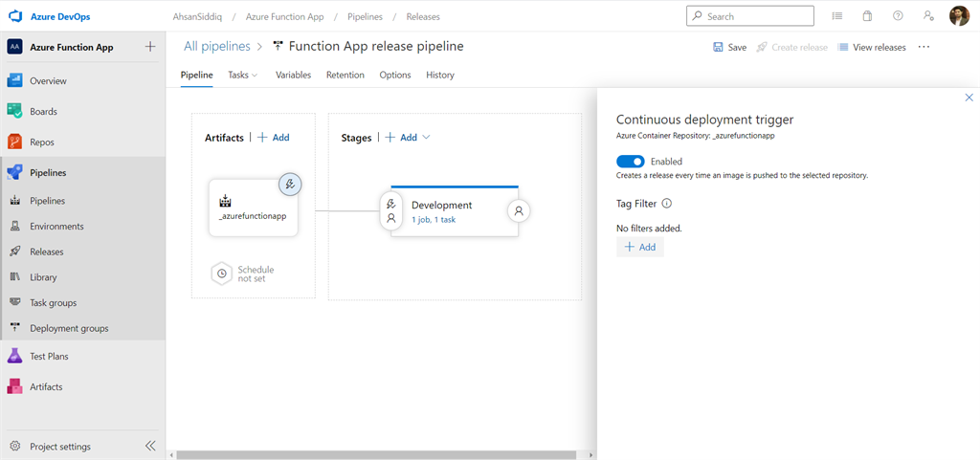The image size is (980, 460).
Task: Open Development stage post-deployment conditions icon
Action: [519, 211]
